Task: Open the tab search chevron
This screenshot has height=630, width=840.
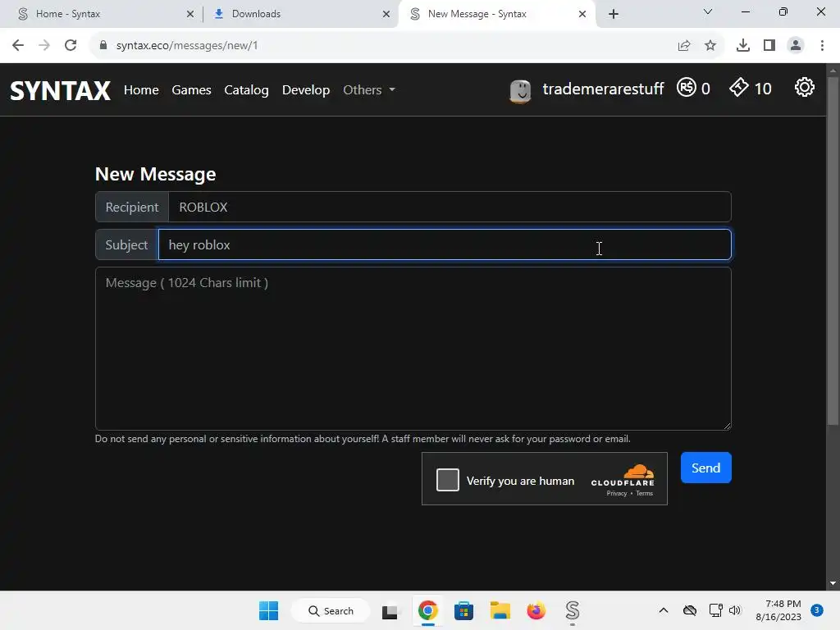Action: pyautogui.click(x=708, y=11)
